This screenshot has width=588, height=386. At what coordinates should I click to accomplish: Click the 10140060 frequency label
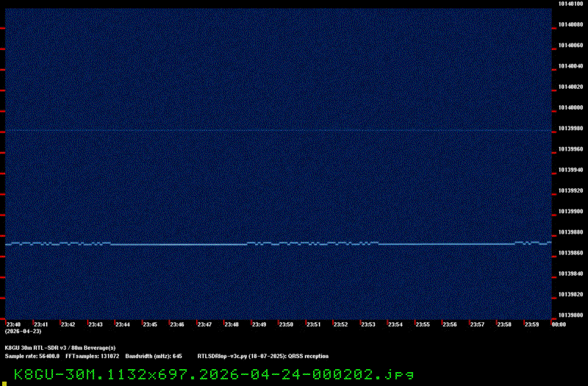571,46
